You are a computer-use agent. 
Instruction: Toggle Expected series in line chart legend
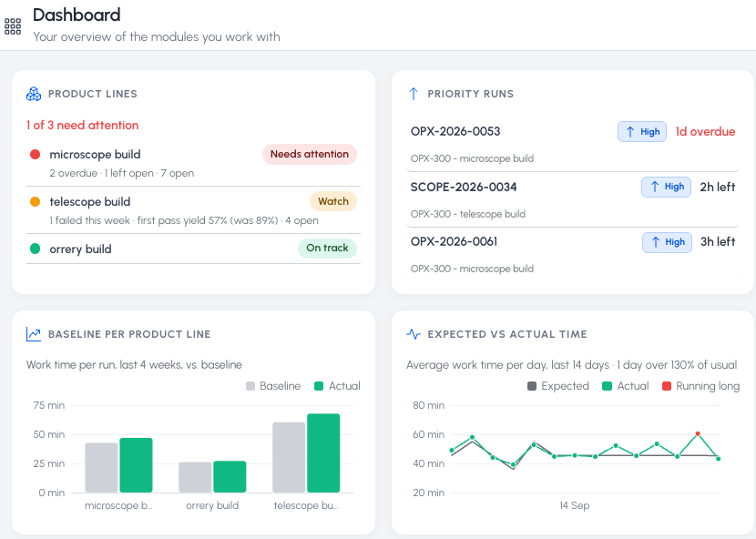558,386
